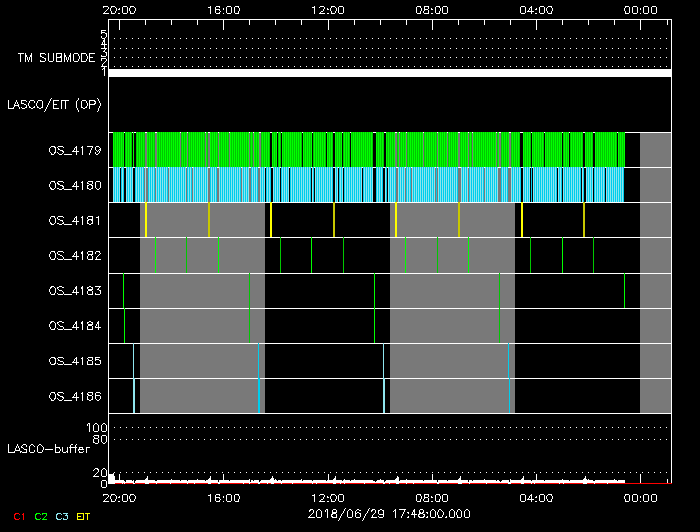This screenshot has height=532, width=700.
Task: Select the green C2 legend entry
Action: (x=41, y=516)
